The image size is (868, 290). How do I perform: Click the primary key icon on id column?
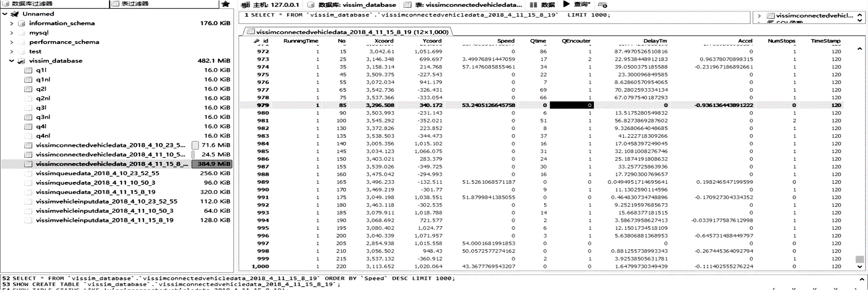(257, 41)
